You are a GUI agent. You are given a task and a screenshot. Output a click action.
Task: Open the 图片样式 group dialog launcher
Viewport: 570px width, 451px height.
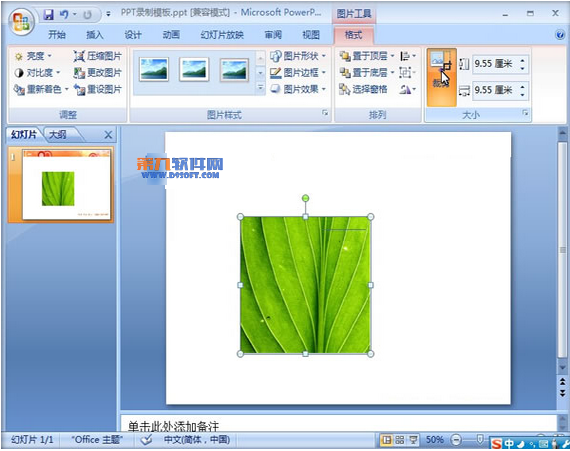point(325,113)
